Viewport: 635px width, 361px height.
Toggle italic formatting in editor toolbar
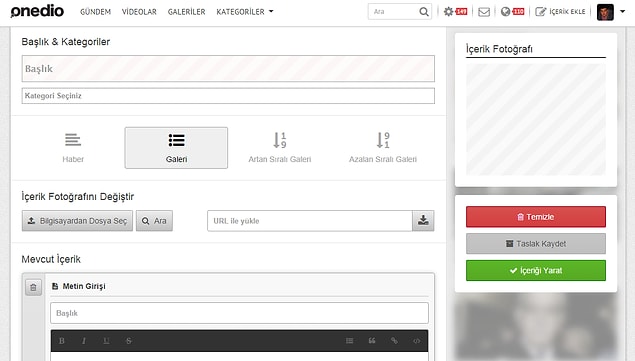click(84, 341)
